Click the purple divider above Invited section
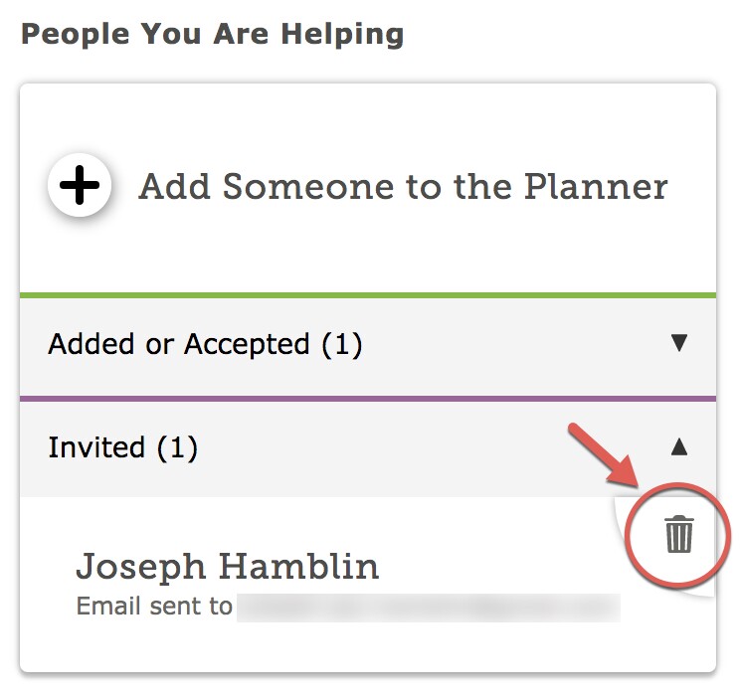740x700 pixels. pyautogui.click(x=368, y=399)
